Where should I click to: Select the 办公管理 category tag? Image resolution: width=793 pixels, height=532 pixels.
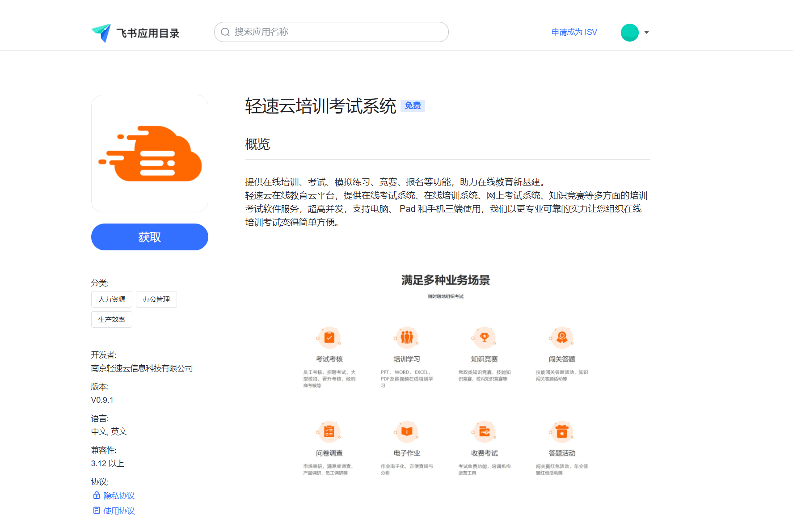(x=156, y=300)
